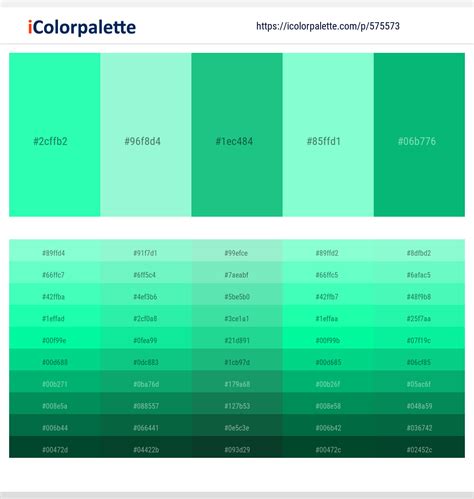
Task: Click the #1effaa shade cell
Action: click(x=328, y=316)
